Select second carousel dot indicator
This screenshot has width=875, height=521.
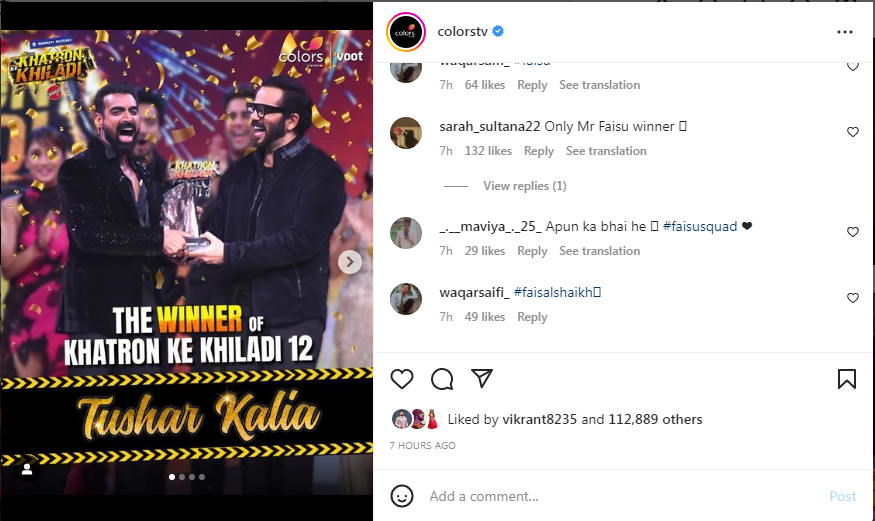182,477
